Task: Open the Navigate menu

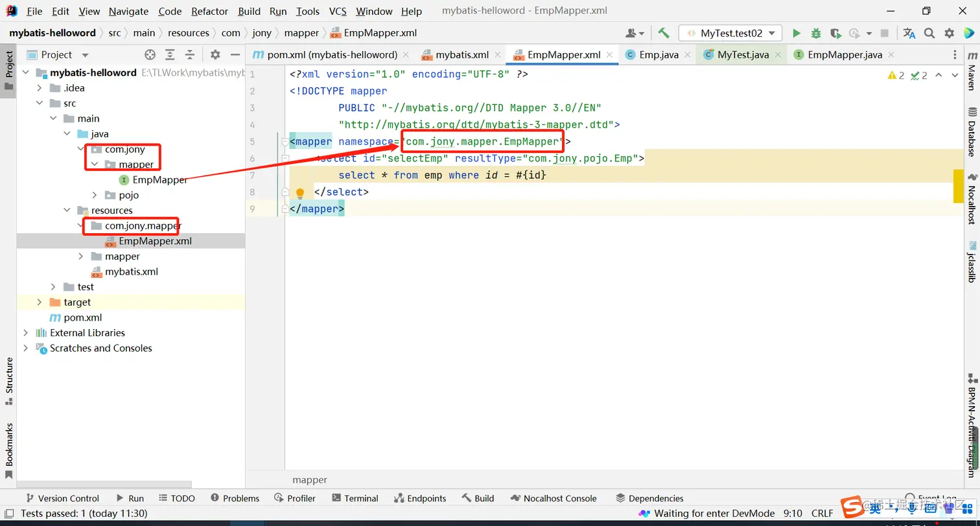Action: tap(128, 11)
